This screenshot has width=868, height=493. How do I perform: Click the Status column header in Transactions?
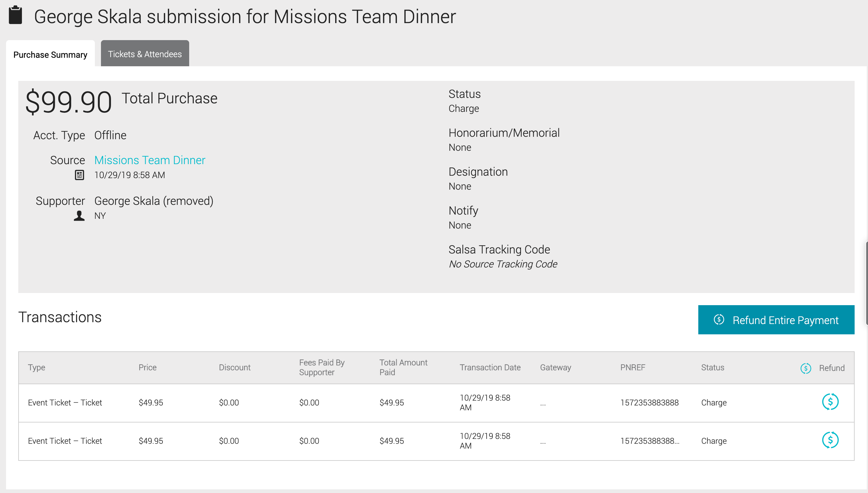tap(713, 367)
